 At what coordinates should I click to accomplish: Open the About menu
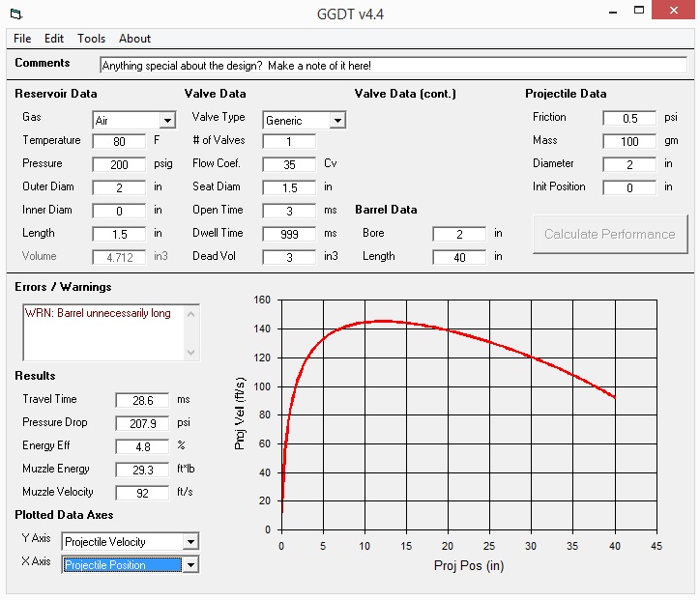[x=134, y=39]
